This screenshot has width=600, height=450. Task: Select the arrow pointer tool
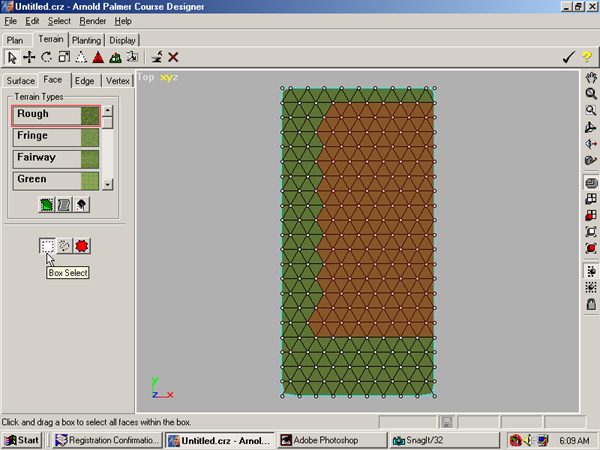coord(12,57)
